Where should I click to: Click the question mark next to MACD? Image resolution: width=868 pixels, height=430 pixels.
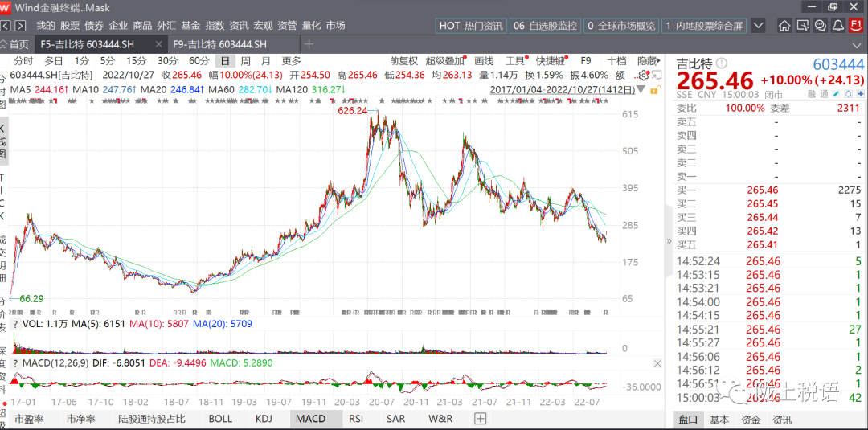(x=15, y=363)
